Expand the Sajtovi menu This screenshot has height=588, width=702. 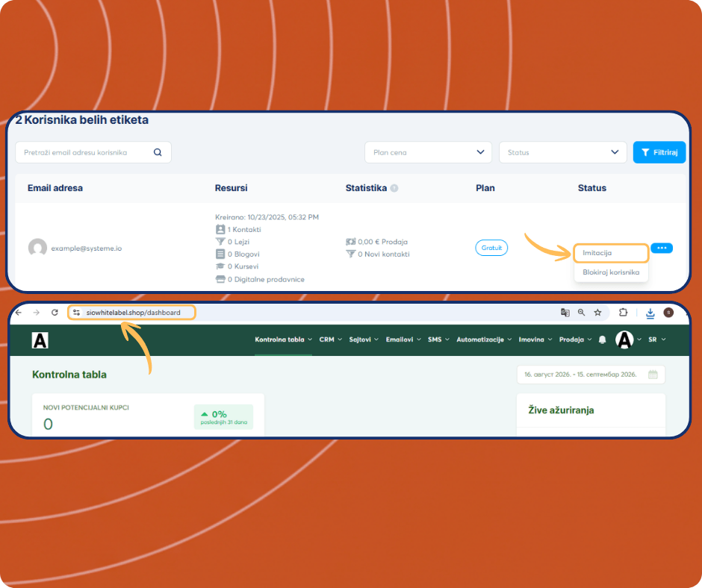coord(364,340)
